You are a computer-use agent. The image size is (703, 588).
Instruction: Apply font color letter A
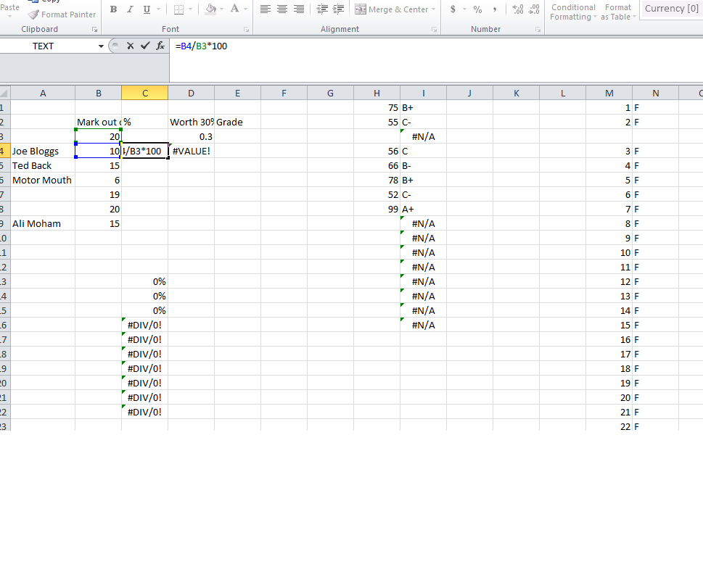tap(234, 9)
